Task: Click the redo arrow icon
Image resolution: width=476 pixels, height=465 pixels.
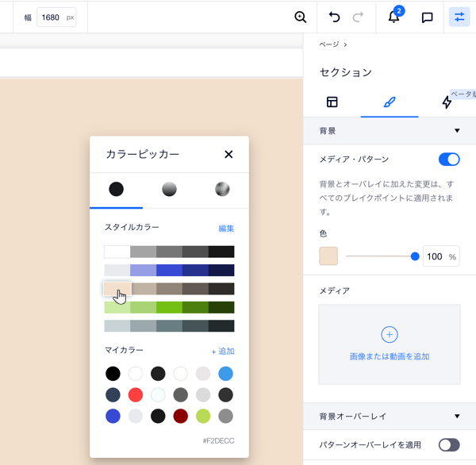Action: pyautogui.click(x=359, y=17)
